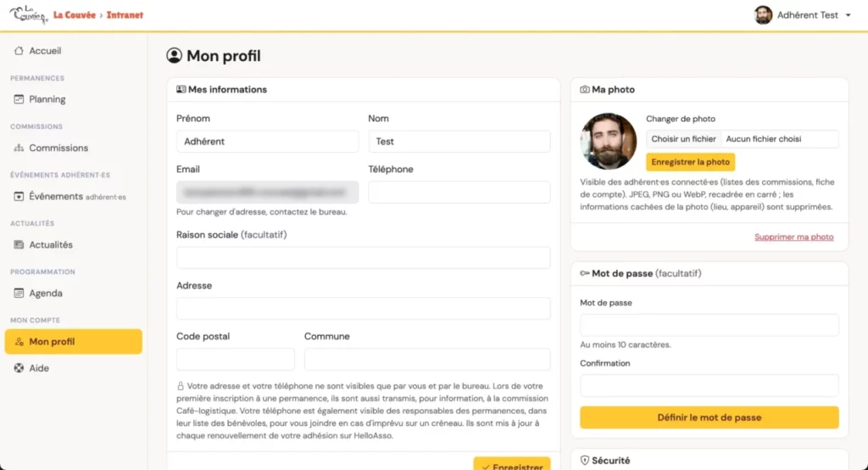Click the shield icon beside Sécurité
Viewport: 868px width, 470px height.
[585, 461]
